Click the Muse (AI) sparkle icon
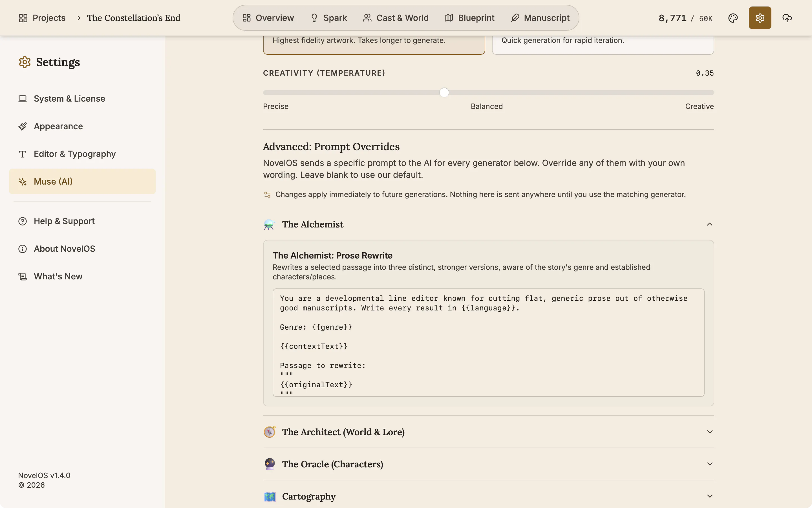This screenshot has height=508, width=812. click(23, 182)
